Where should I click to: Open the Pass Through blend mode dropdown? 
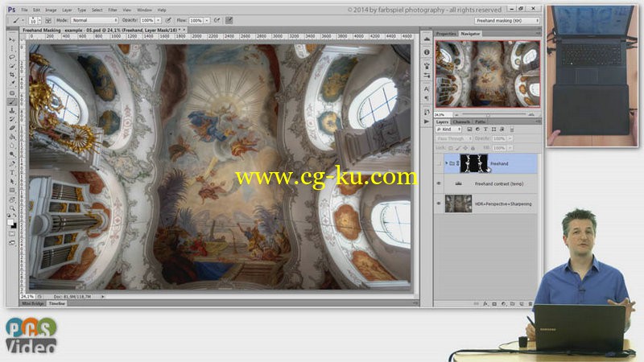[454, 138]
